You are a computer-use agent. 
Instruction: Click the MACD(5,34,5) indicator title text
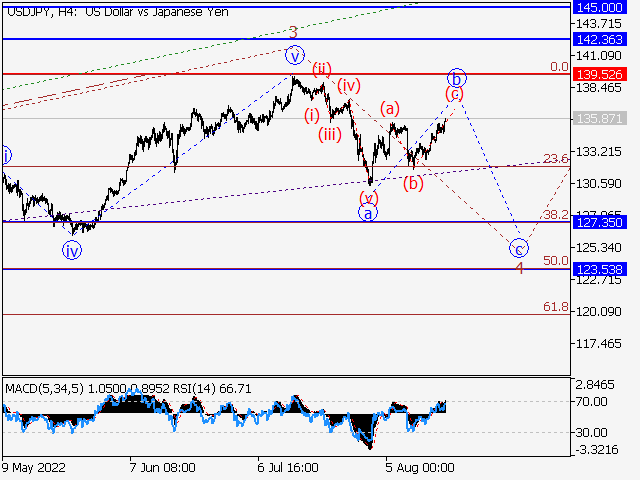[x=44, y=389]
